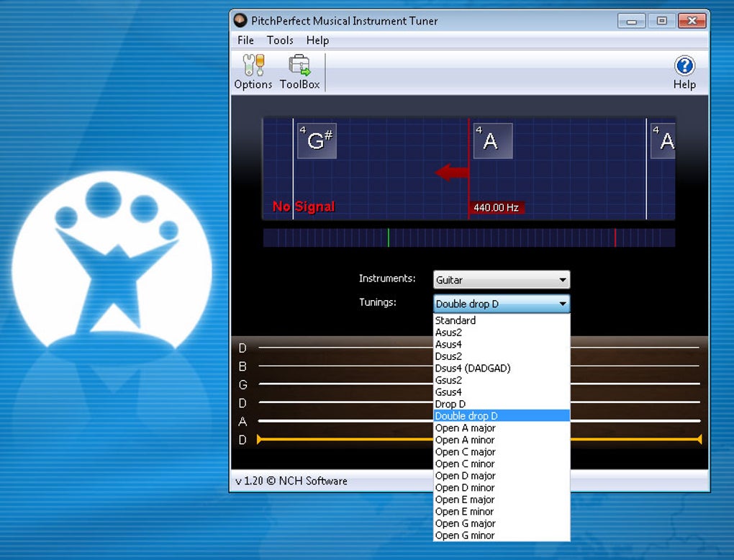Click the G# note box in tuner display

click(317, 140)
